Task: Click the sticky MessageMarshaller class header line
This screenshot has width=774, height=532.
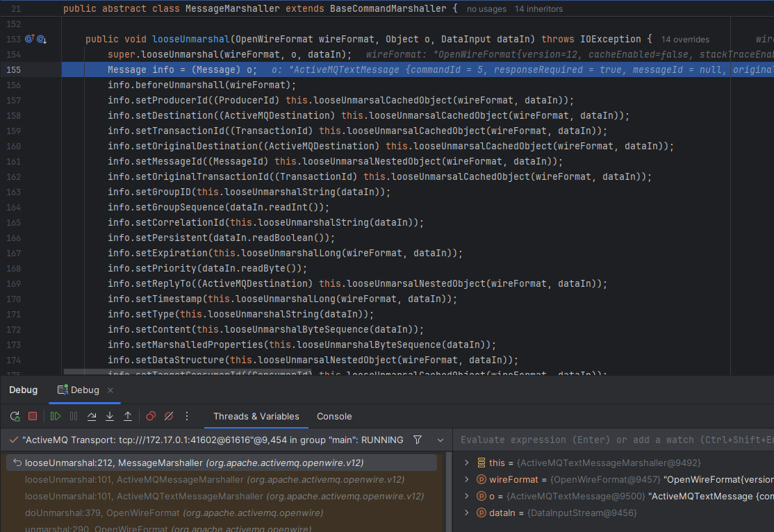Action: 387,8
